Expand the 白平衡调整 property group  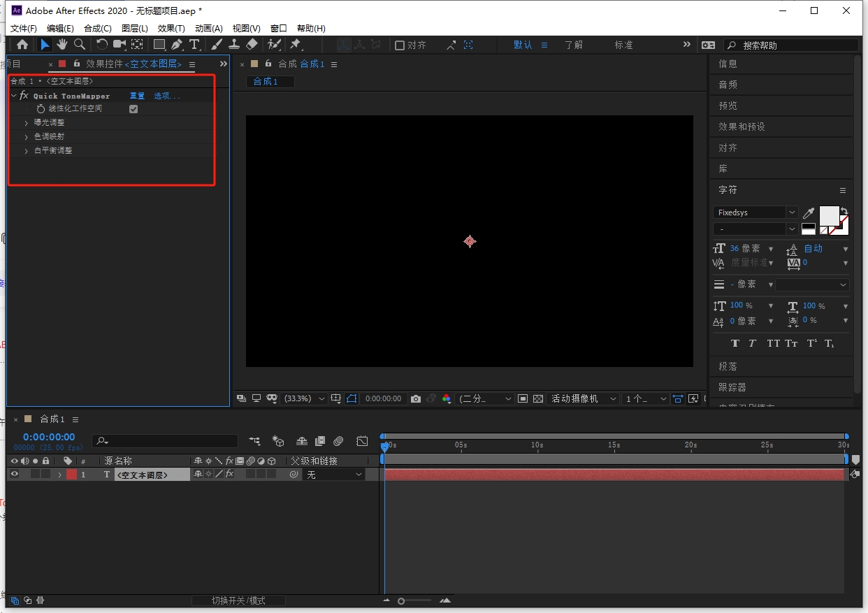tap(27, 151)
